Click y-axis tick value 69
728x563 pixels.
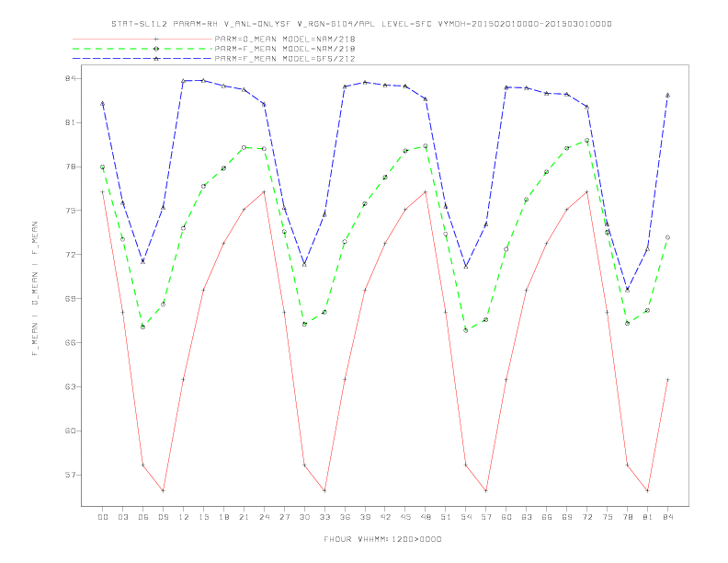[x=70, y=299]
